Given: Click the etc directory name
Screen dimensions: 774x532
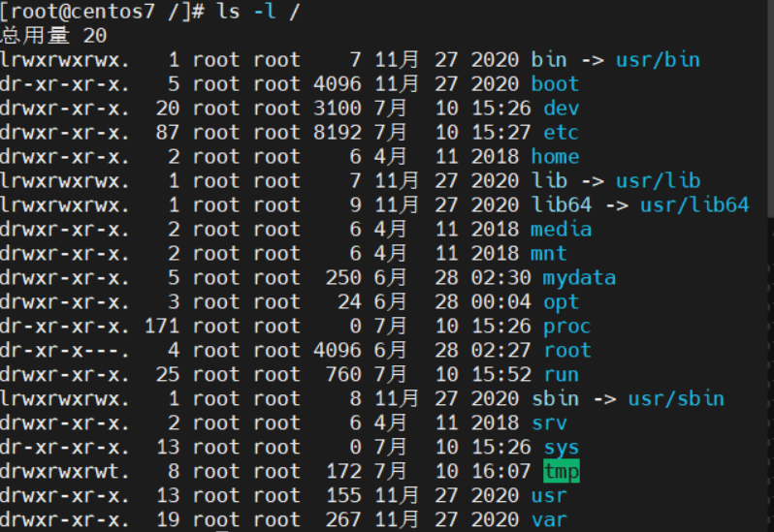Looking at the screenshot, I should [x=561, y=133].
